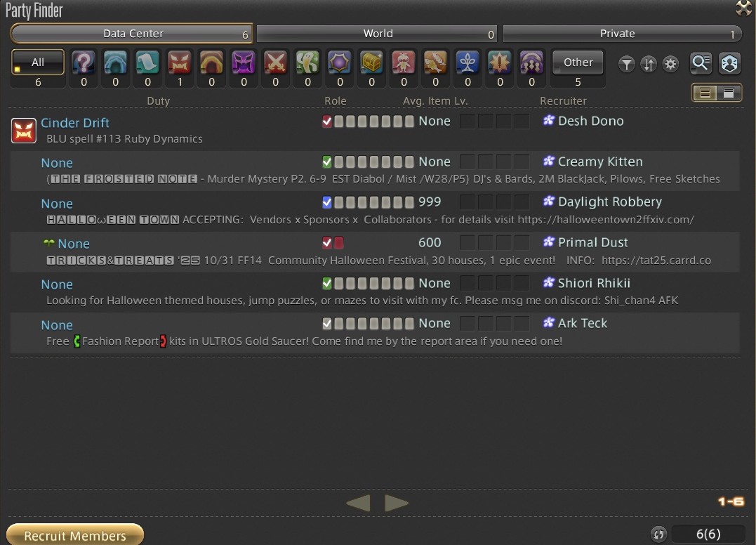Image resolution: width=756 pixels, height=545 pixels.
Task: Select the treasure chest category icon
Action: pos(372,63)
